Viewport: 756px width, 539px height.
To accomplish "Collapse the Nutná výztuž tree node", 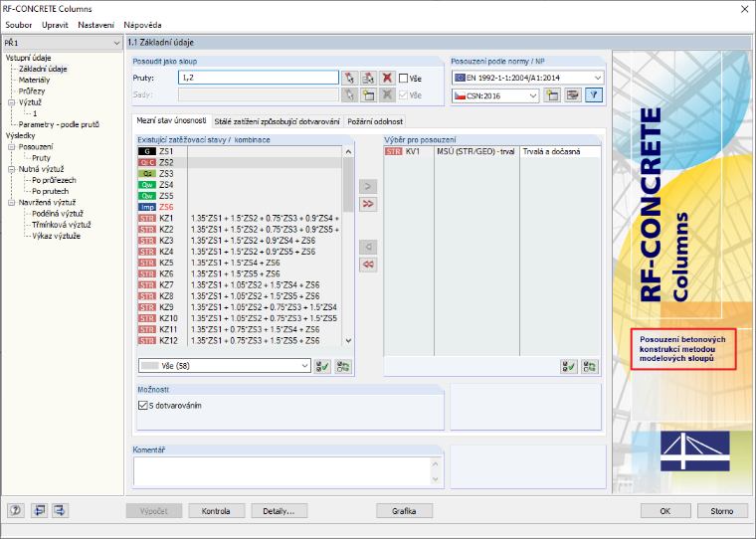I will click(x=12, y=169).
